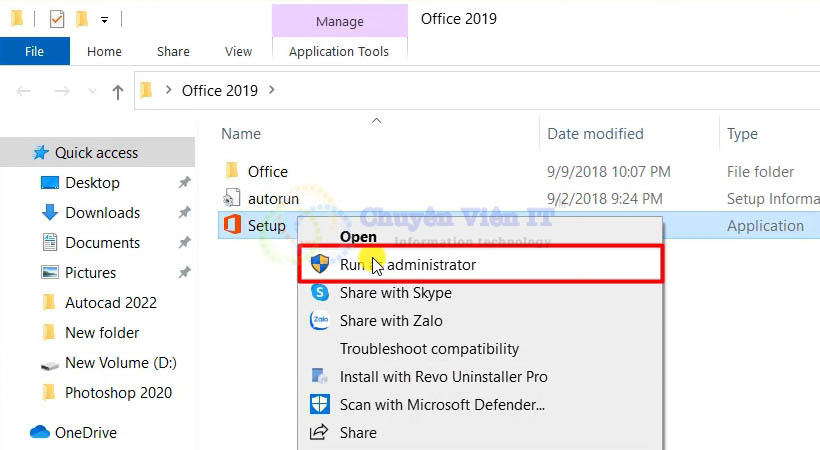
Task: Click the Microsoft Defender shield icon
Action: (320, 405)
